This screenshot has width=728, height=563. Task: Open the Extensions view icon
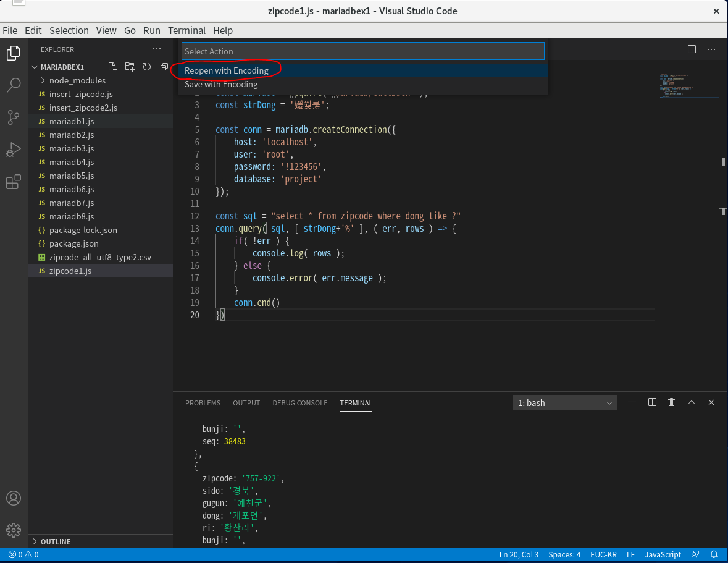(14, 182)
